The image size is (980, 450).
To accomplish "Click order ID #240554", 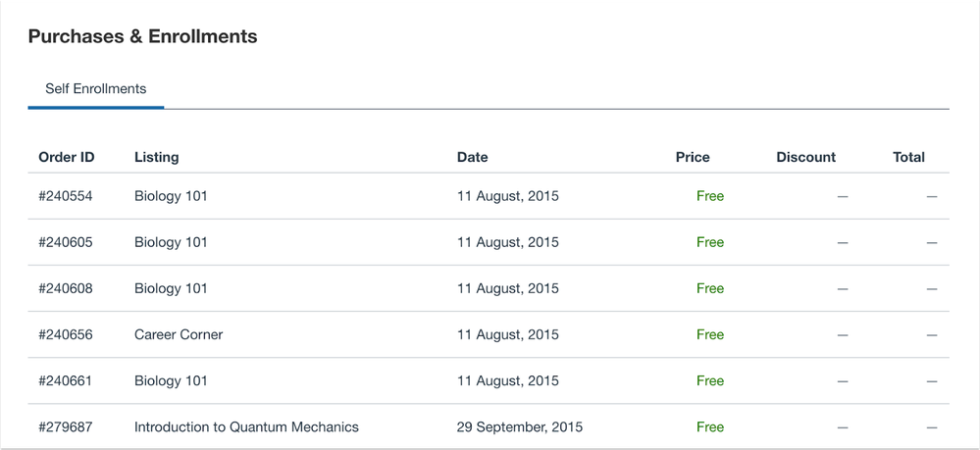I will click(66, 196).
